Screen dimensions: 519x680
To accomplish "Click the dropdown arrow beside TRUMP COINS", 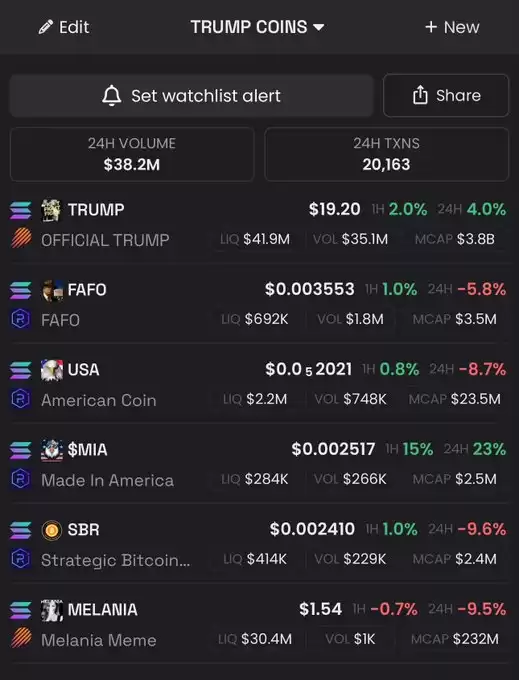I will pyautogui.click(x=319, y=27).
